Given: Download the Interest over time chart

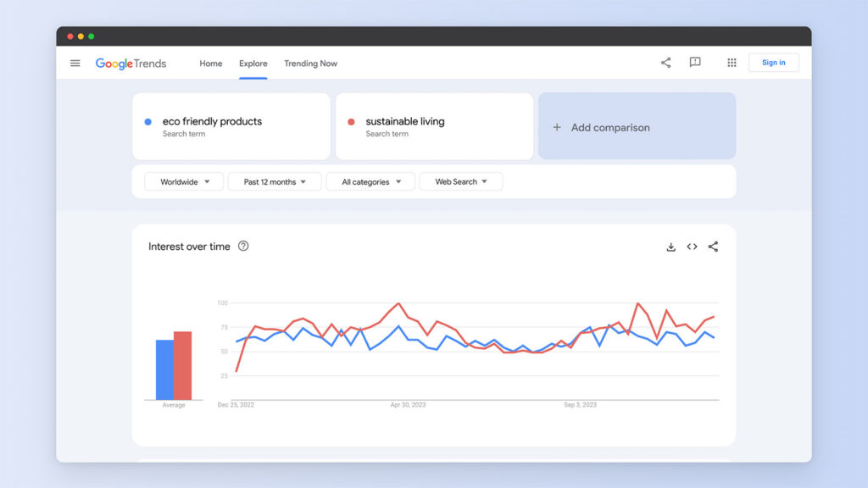Looking at the screenshot, I should (x=670, y=247).
